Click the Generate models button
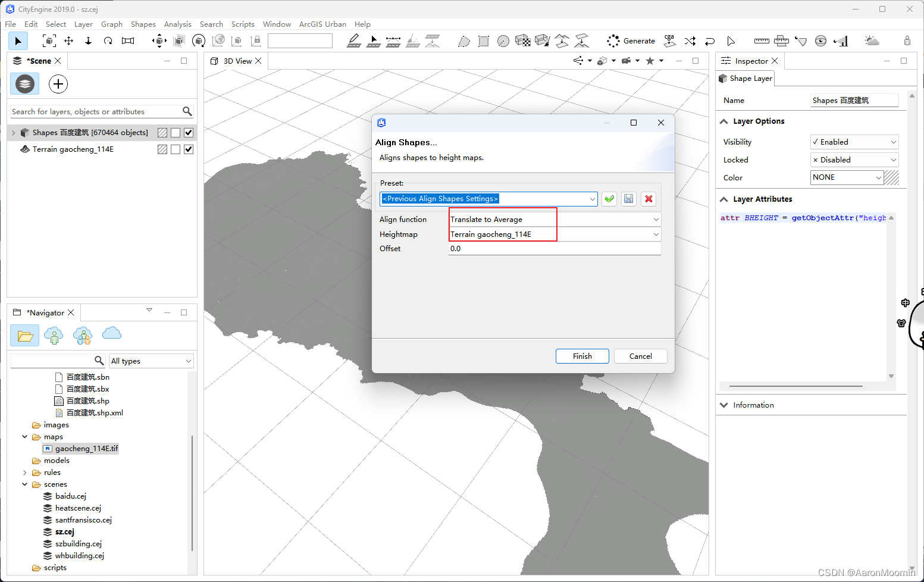924x582 pixels. (631, 40)
